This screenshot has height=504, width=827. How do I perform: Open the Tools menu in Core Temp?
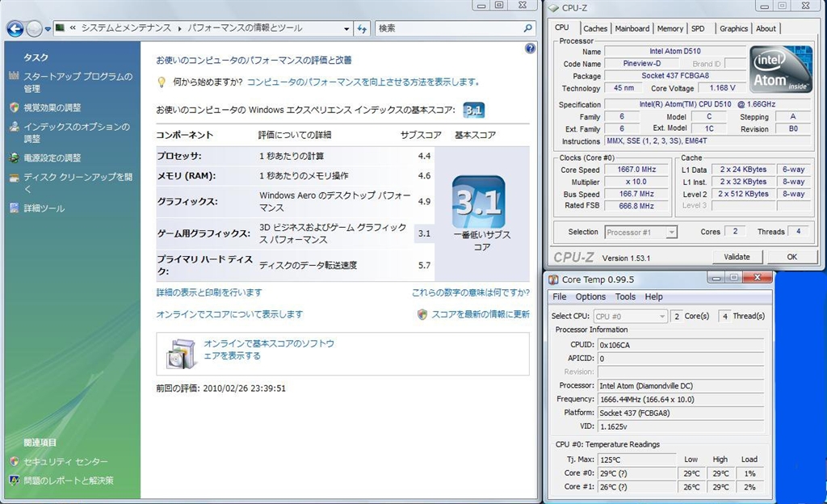(x=625, y=296)
